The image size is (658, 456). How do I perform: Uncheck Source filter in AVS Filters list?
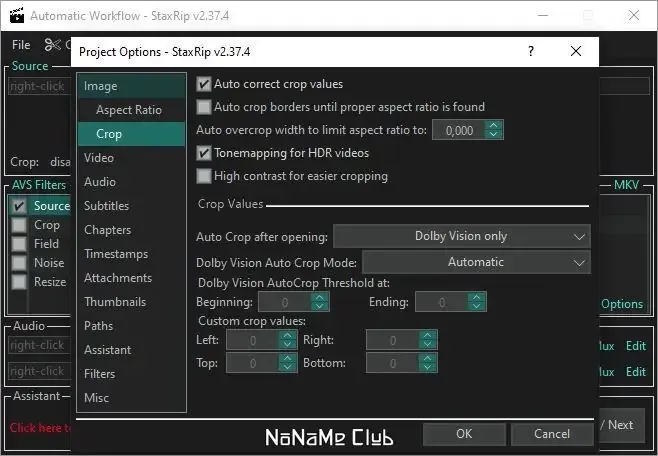point(19,206)
